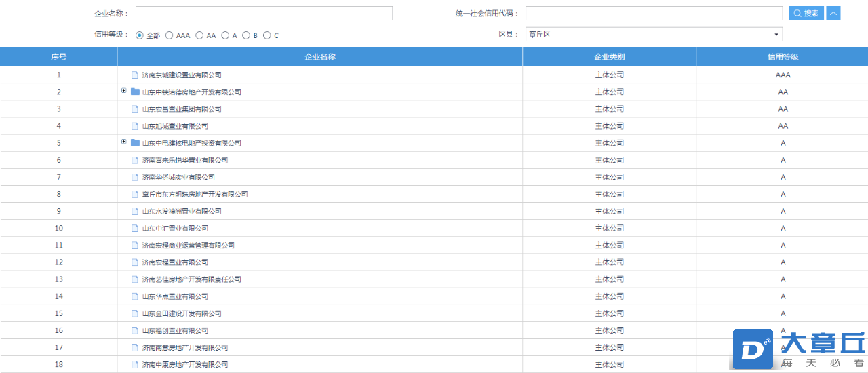
Task: Select the 全部 credit rating radio button
Action: 140,35
